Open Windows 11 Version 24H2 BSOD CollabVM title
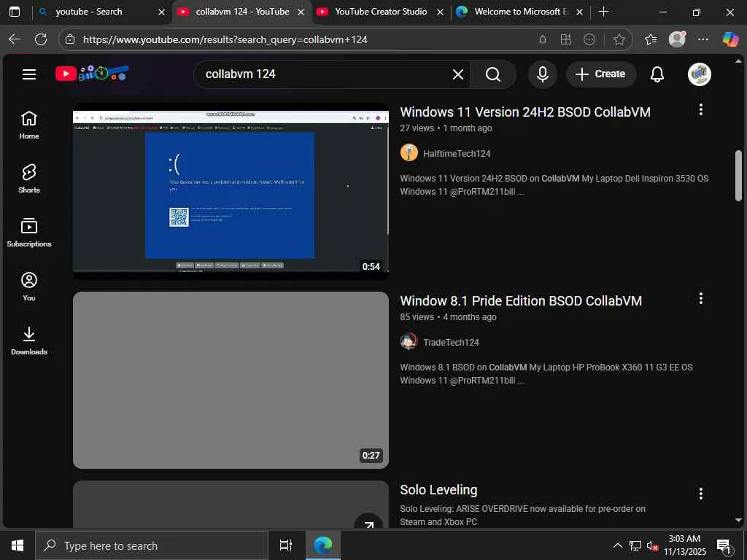This screenshot has height=560, width=747. point(525,112)
